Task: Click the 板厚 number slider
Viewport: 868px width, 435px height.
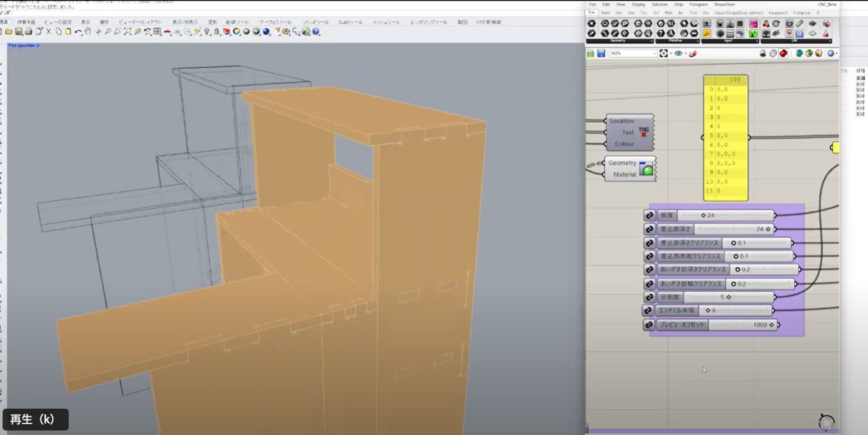Action: point(716,215)
